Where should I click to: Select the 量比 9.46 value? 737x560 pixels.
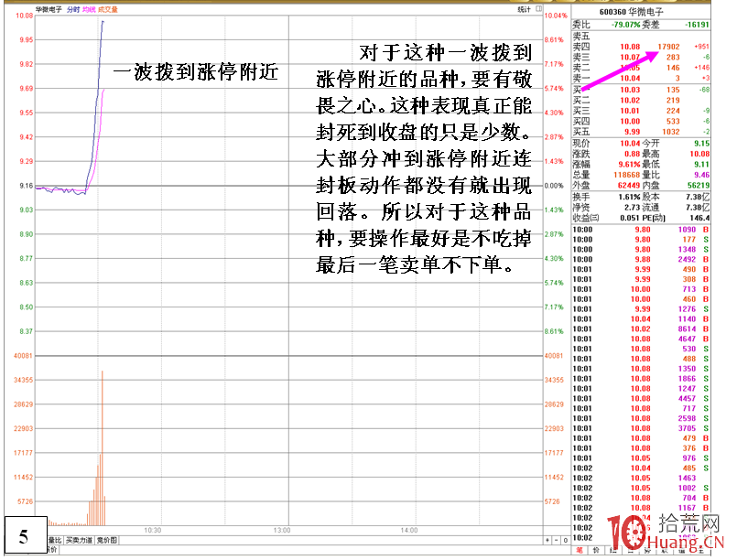pos(701,175)
